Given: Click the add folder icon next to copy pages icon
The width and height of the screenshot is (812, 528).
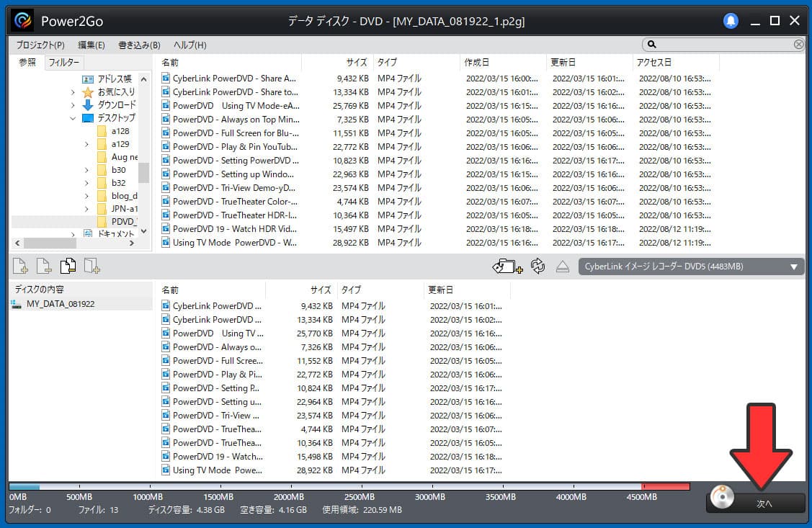Looking at the screenshot, I should [92, 266].
